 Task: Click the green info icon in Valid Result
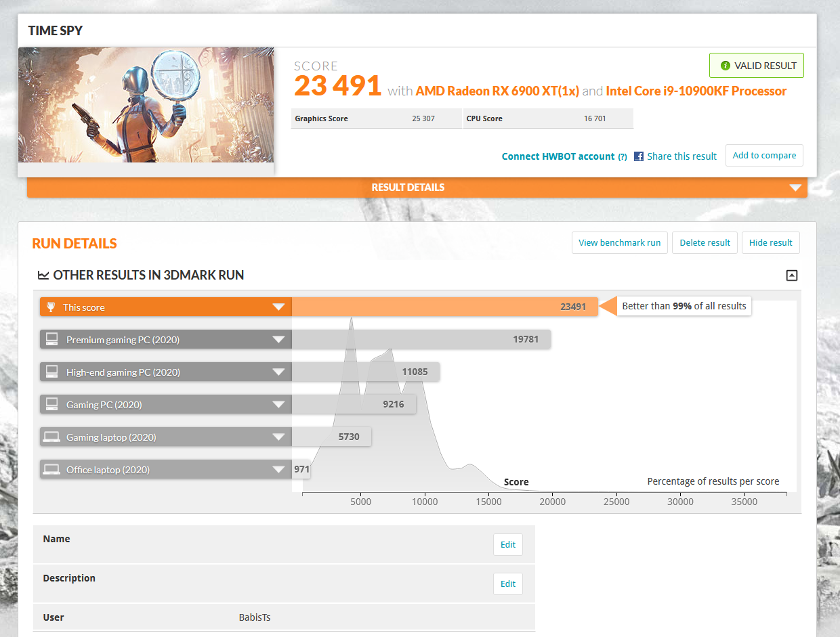(726, 66)
